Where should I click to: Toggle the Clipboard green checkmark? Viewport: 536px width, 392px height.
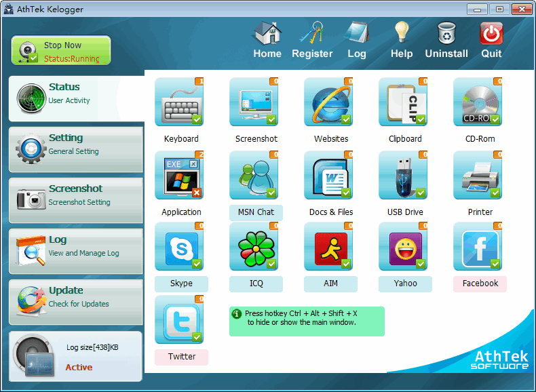[x=421, y=119]
